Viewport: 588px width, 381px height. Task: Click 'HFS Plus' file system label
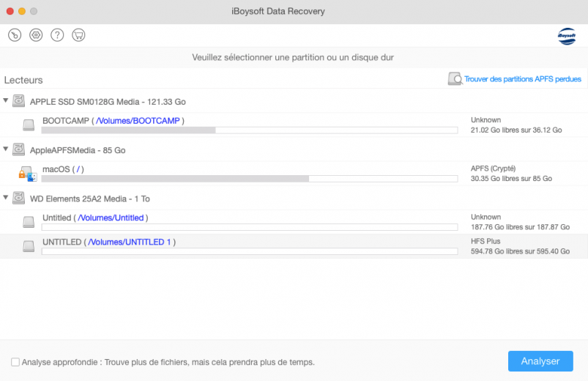(x=485, y=241)
